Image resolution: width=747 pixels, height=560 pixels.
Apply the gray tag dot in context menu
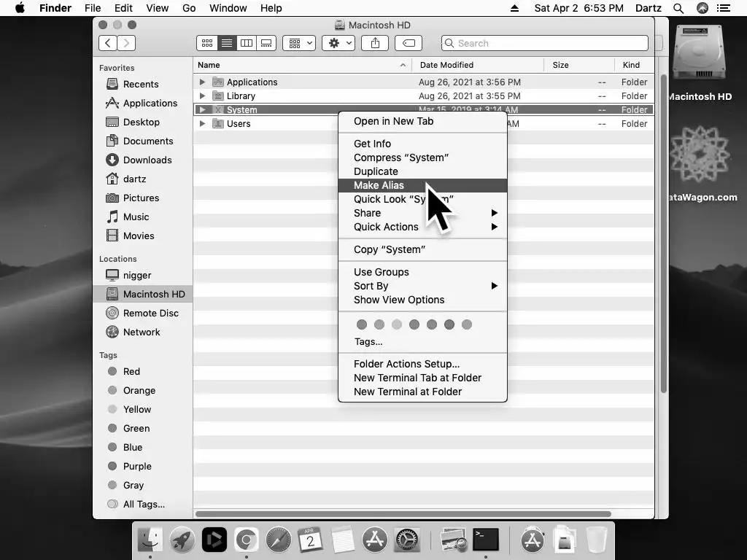click(x=467, y=324)
